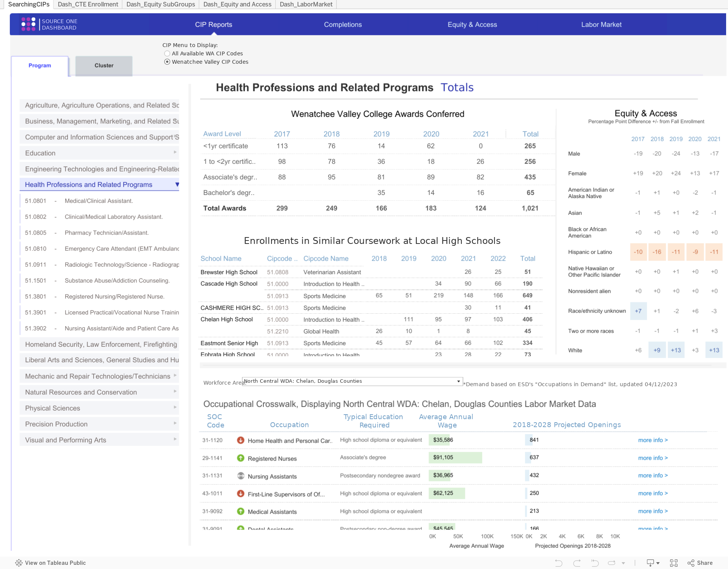Click green up-arrow icon for Registered Nurses
Viewport: 728px width, 569px height.
[x=240, y=458]
